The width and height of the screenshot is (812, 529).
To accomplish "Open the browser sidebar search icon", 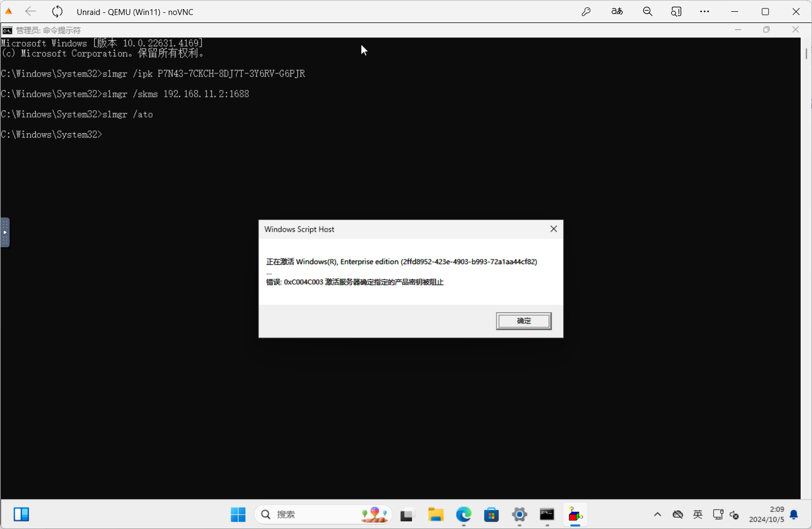I will [676, 11].
